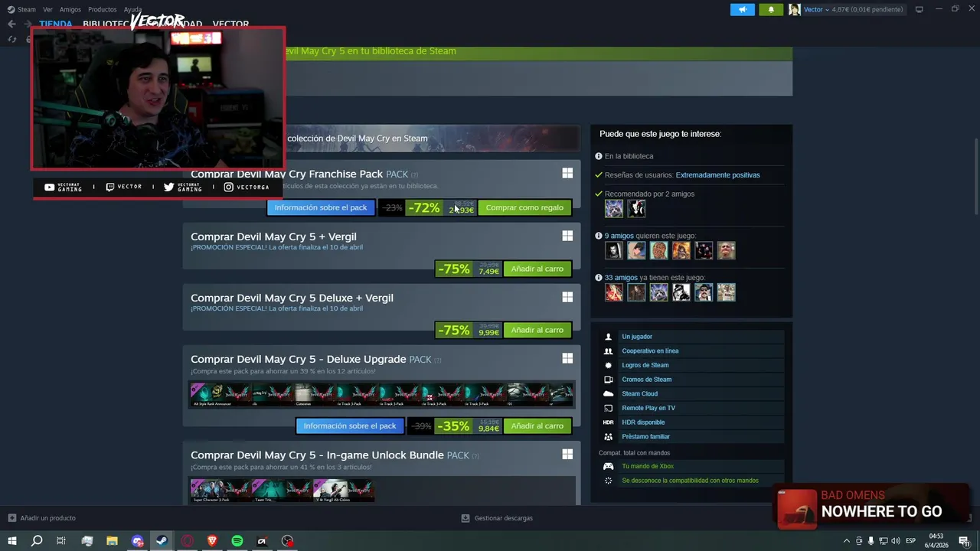Open File Explorer from the taskbar
Viewport: 980px width, 551px height.
click(112, 541)
